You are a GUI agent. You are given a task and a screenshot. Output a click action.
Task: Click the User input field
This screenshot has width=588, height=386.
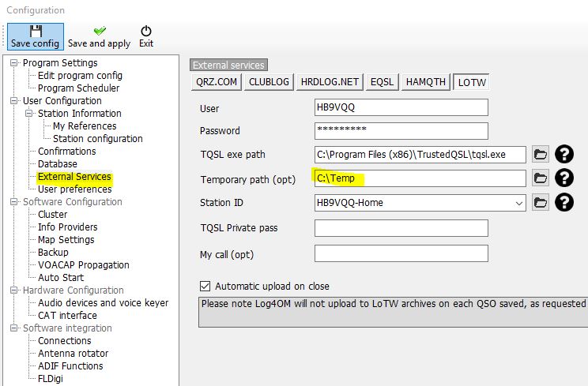(x=401, y=107)
